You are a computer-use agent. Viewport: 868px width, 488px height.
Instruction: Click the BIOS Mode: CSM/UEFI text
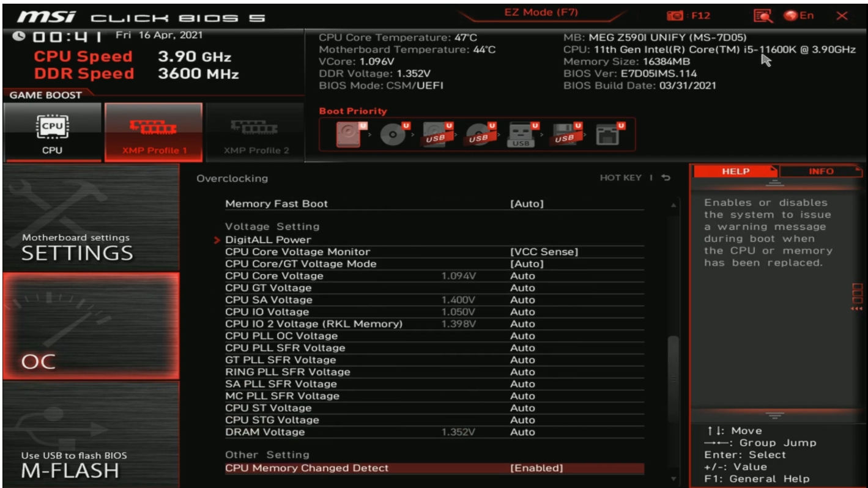381,86
